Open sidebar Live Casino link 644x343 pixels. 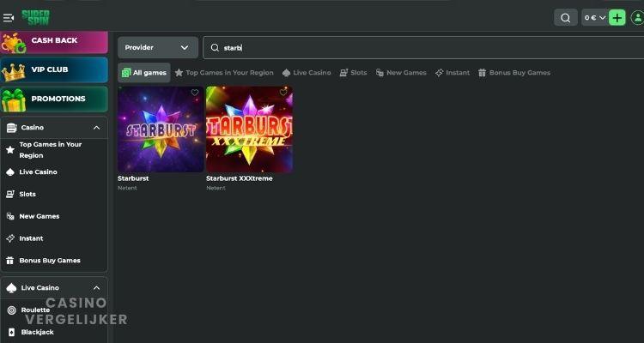click(54, 171)
